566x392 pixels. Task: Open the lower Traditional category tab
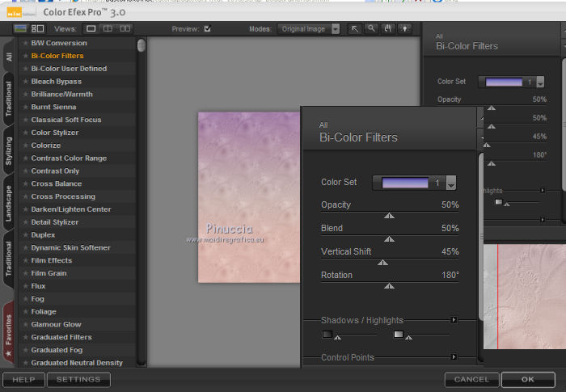tap(9, 259)
